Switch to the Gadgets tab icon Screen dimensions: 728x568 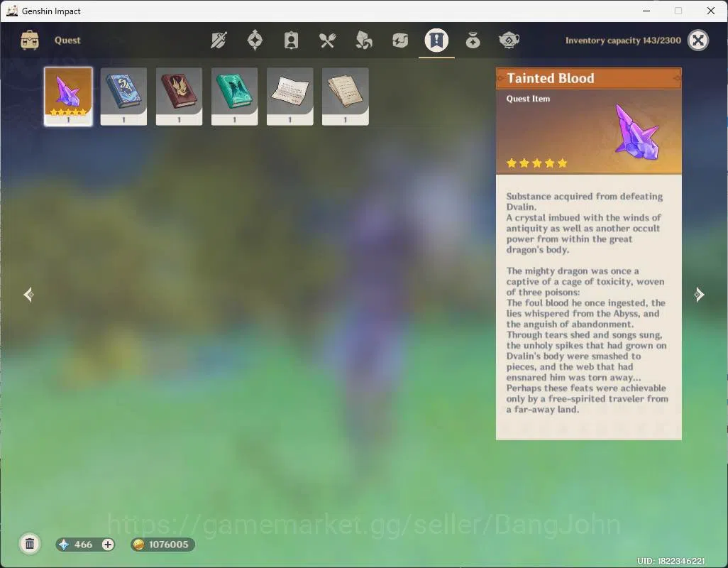(x=399, y=40)
